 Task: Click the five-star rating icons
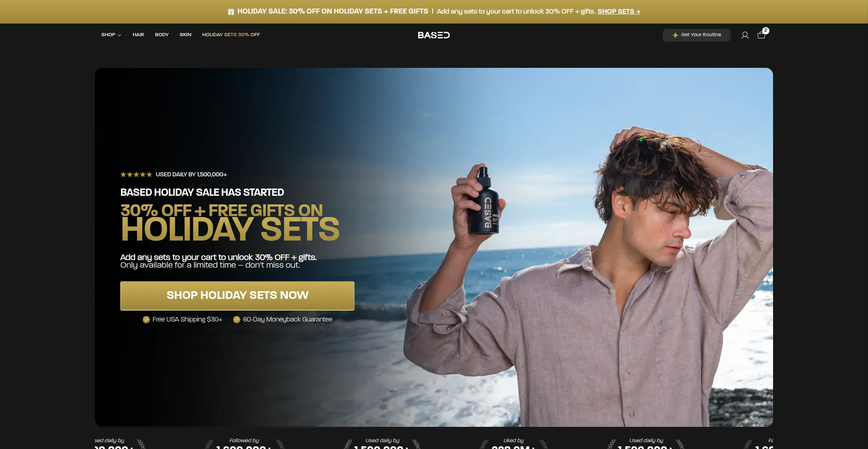click(136, 175)
